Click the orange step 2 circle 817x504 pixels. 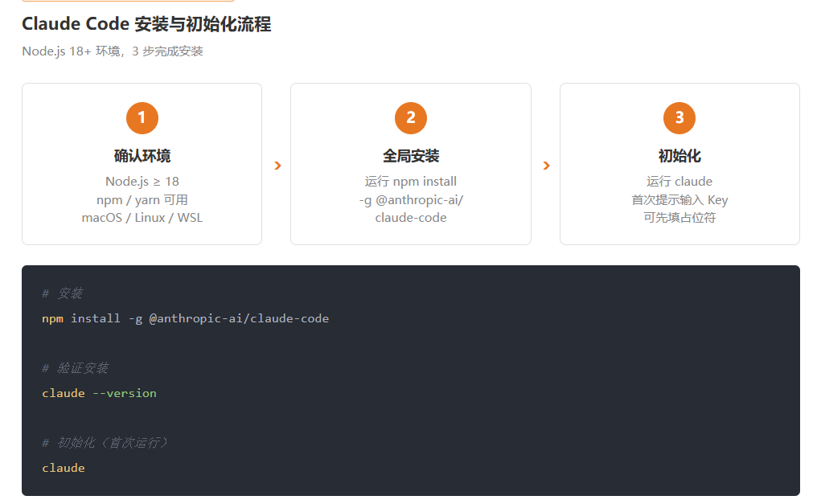411,117
